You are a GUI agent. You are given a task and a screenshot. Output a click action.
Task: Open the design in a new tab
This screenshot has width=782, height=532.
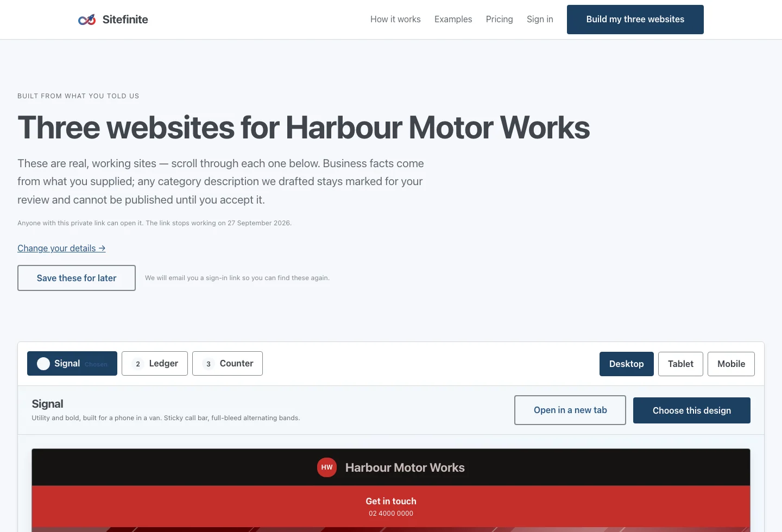tap(570, 410)
